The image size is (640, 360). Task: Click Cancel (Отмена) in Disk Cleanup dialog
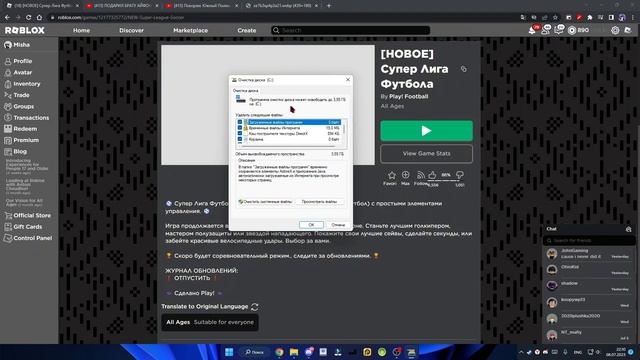pyautogui.click(x=338, y=225)
